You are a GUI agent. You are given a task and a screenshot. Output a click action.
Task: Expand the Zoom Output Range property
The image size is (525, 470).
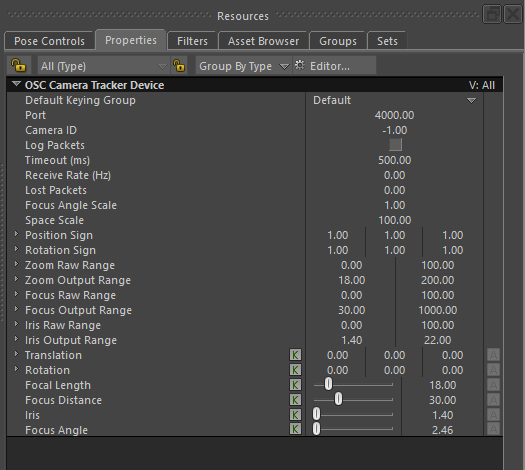click(x=16, y=279)
